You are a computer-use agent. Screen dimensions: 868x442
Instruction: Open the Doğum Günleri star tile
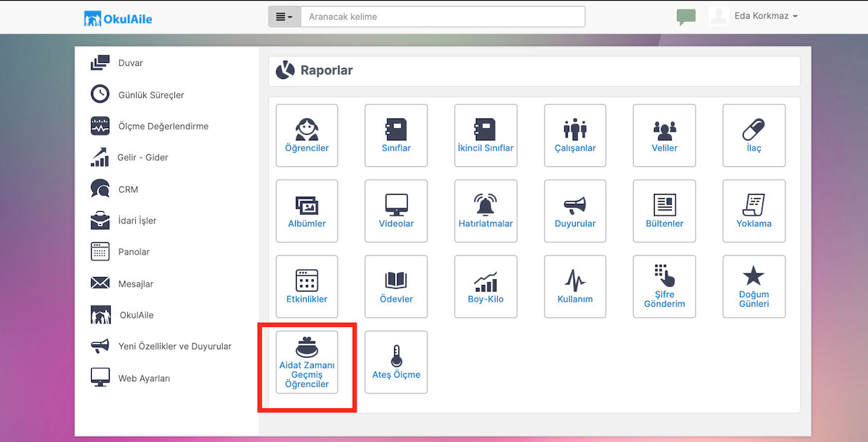click(x=754, y=286)
